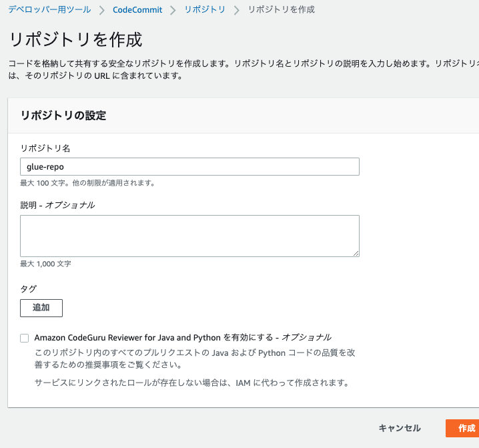
Task: Click the タグ label
Action: point(29,288)
